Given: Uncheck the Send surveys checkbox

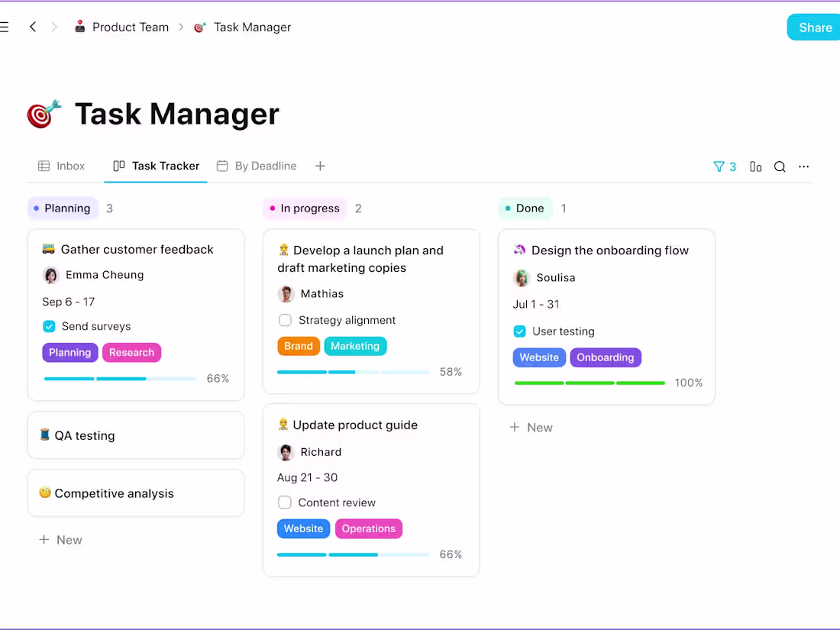Looking at the screenshot, I should (49, 326).
